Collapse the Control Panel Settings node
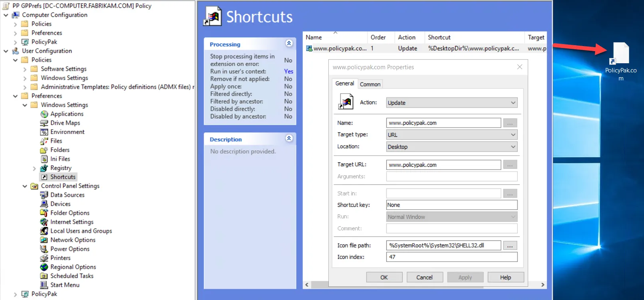644x300 pixels. click(x=25, y=186)
